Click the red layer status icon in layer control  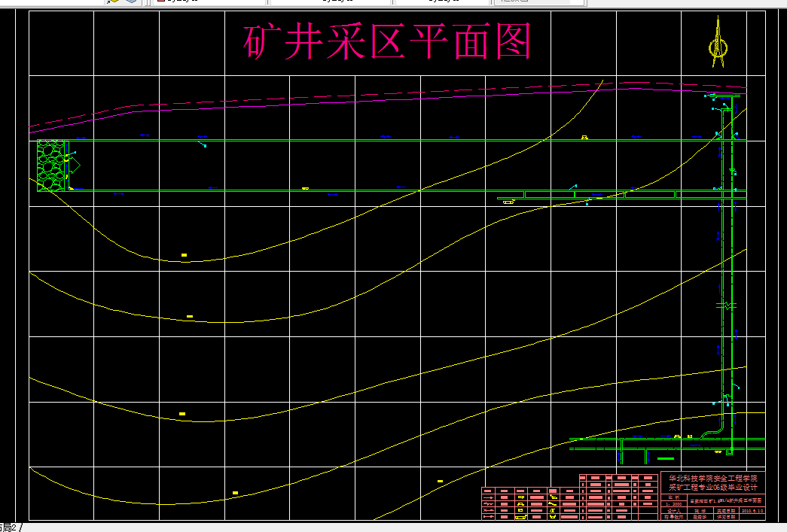(163, 2)
